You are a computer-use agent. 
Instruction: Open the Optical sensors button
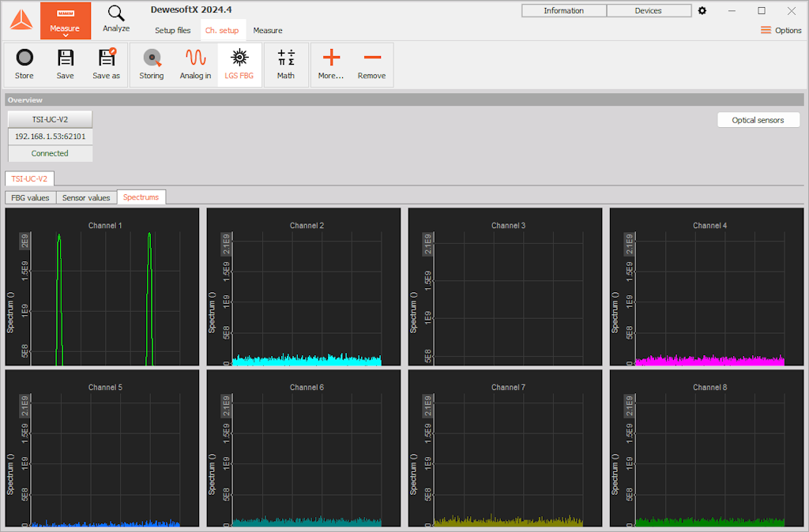click(758, 120)
